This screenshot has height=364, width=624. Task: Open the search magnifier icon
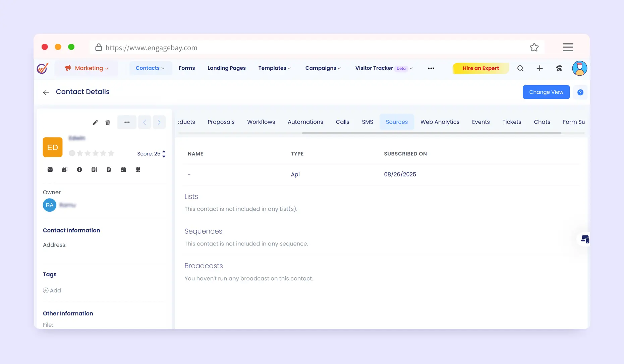click(520, 68)
